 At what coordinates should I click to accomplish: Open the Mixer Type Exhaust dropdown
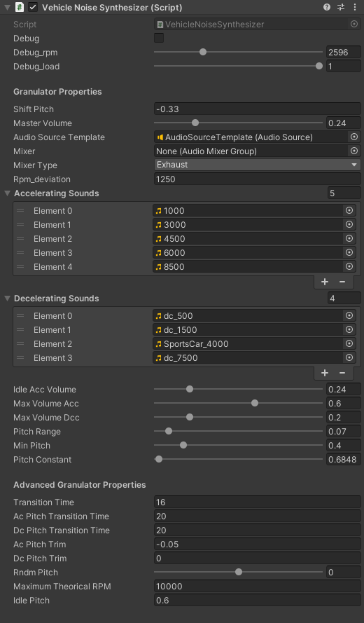pos(257,165)
